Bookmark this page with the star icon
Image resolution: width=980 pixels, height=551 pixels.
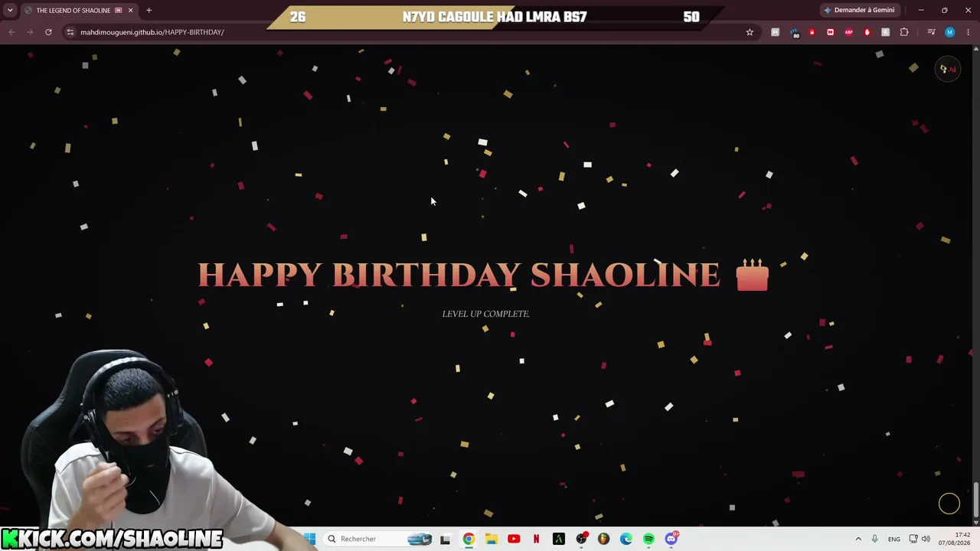(x=750, y=32)
